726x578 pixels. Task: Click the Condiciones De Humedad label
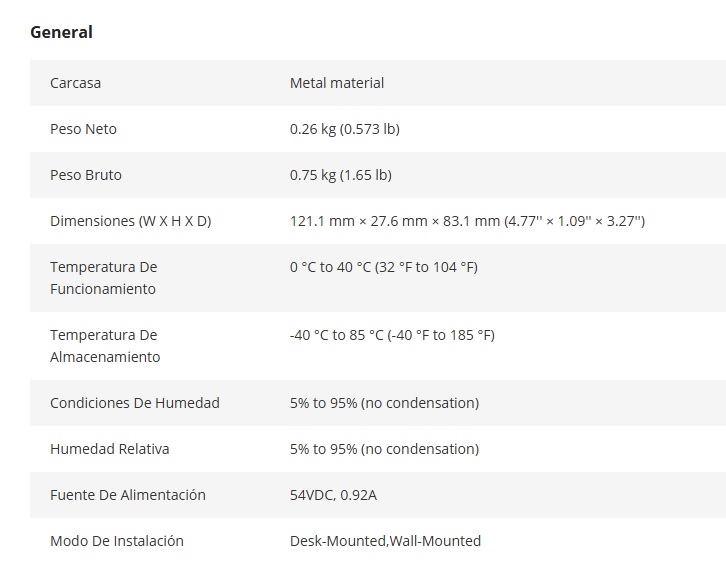click(x=135, y=403)
